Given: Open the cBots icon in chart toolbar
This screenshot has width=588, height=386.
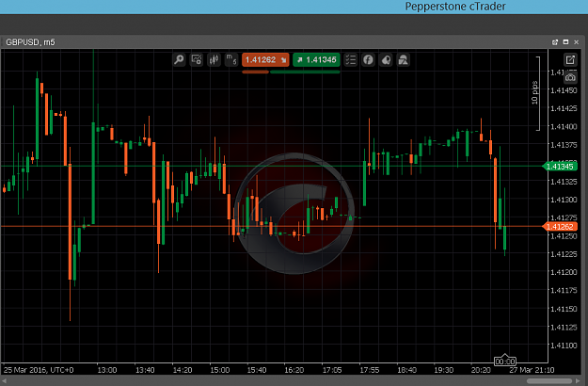Looking at the screenshot, I should (386, 59).
